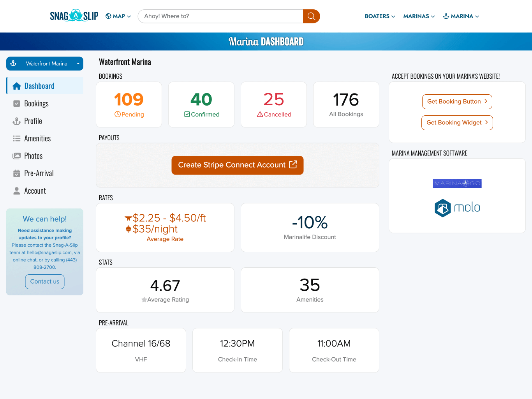Click the checkmark icon beside Bookings
This screenshot has height=399, width=532.
[17, 104]
